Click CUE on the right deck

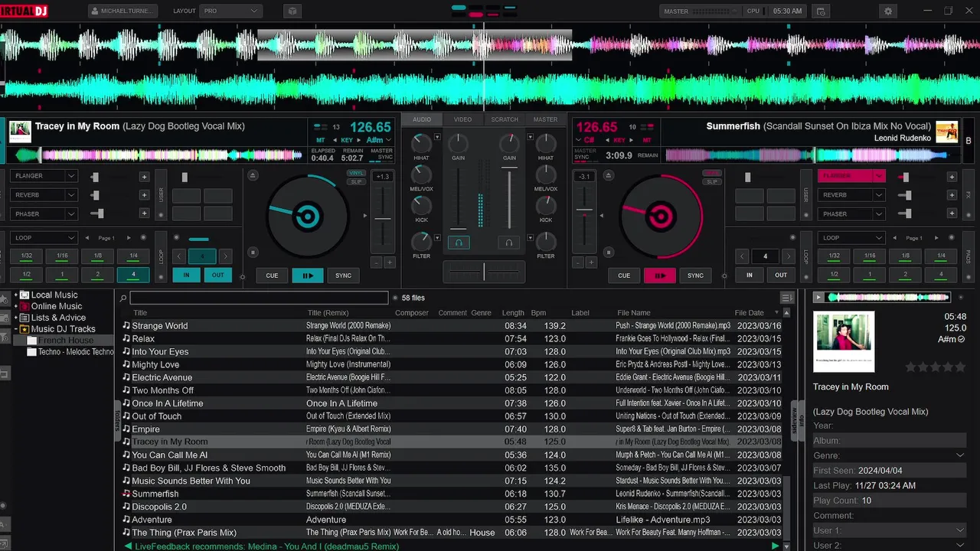tap(624, 275)
